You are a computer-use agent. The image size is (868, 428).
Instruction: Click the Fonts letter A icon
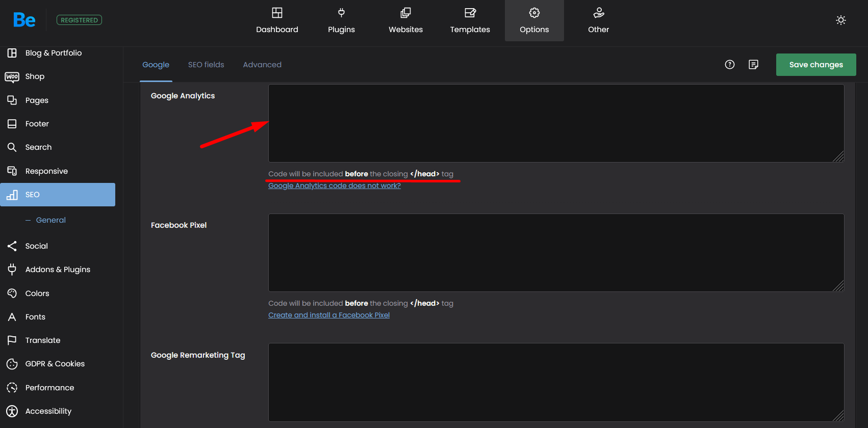click(12, 317)
